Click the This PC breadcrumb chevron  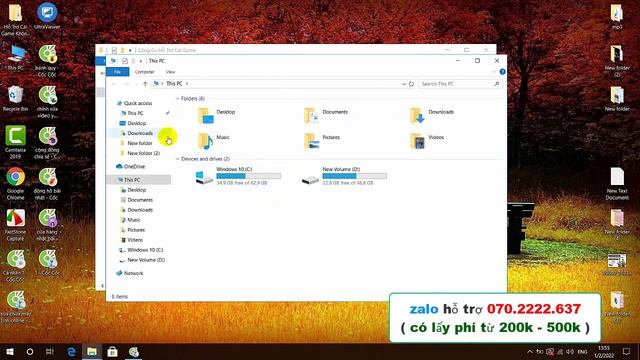coord(187,84)
